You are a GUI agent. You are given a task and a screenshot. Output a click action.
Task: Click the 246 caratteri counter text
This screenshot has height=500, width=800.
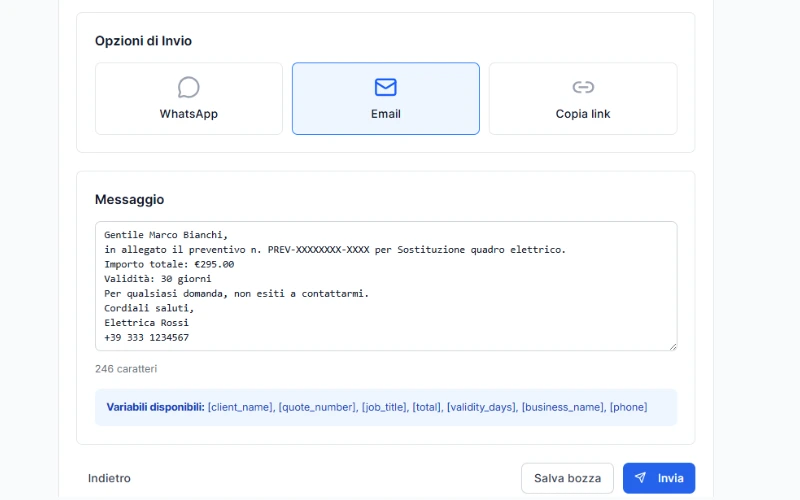point(126,369)
